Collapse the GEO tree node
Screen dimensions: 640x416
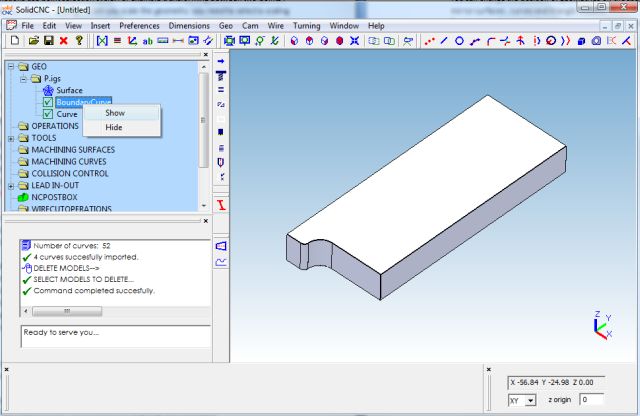(10, 66)
